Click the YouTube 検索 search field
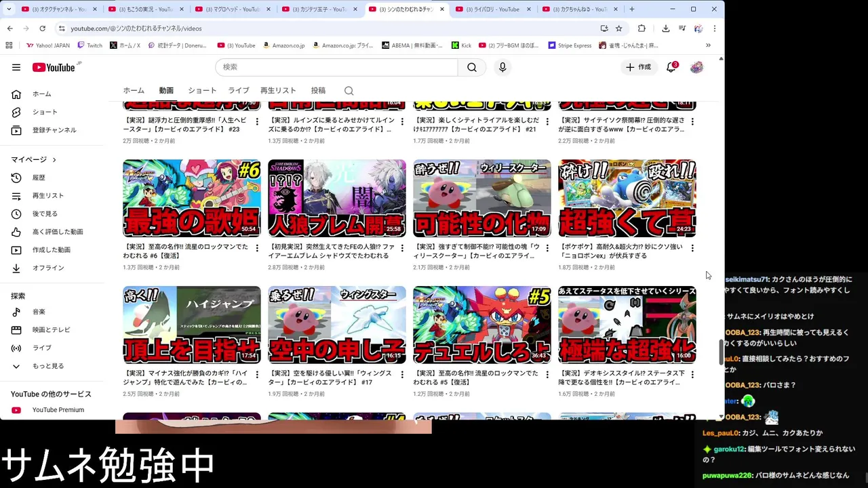Viewport: 868px width, 488px height. [336, 67]
